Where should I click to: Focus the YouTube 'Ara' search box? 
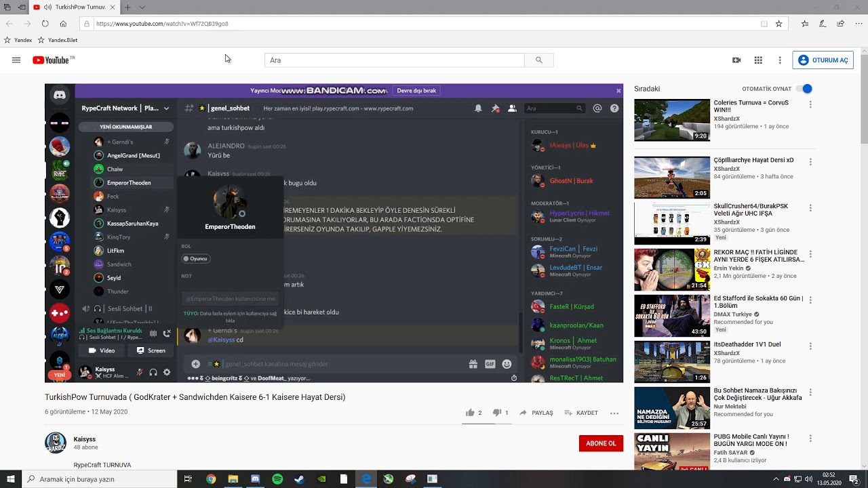click(x=395, y=60)
